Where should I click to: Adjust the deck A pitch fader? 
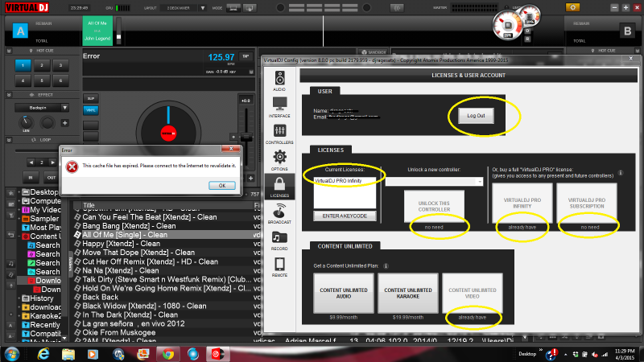pyautogui.click(x=246, y=138)
